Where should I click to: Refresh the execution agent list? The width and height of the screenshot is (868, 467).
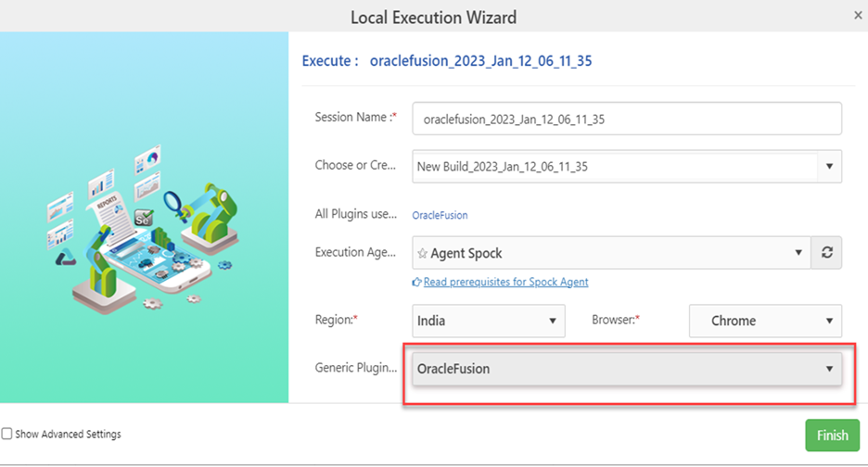pyautogui.click(x=826, y=253)
